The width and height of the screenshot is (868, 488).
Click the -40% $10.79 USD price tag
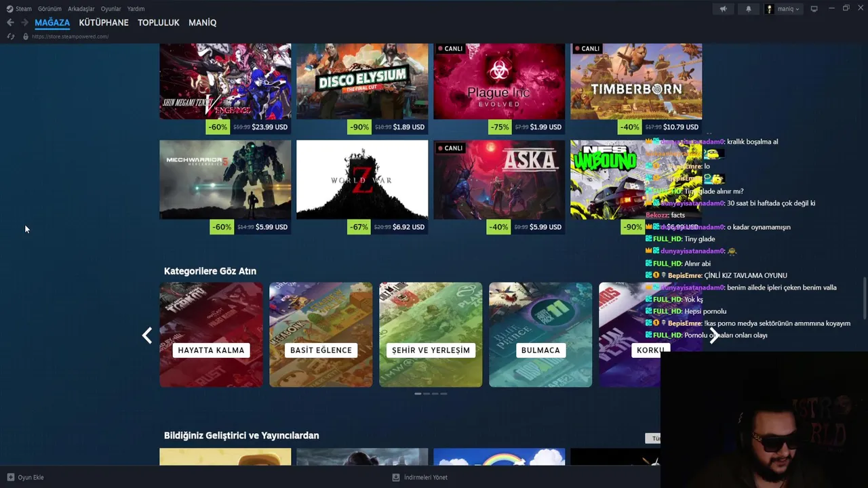pos(660,127)
